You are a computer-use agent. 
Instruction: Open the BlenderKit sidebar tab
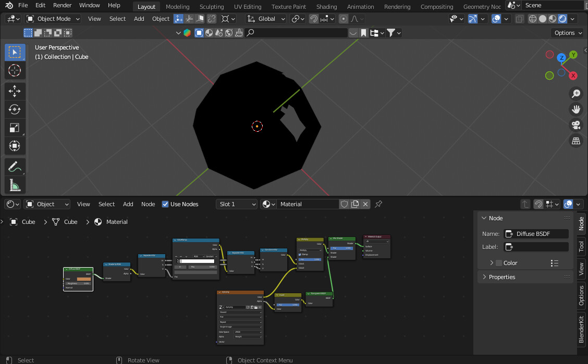[581, 329]
